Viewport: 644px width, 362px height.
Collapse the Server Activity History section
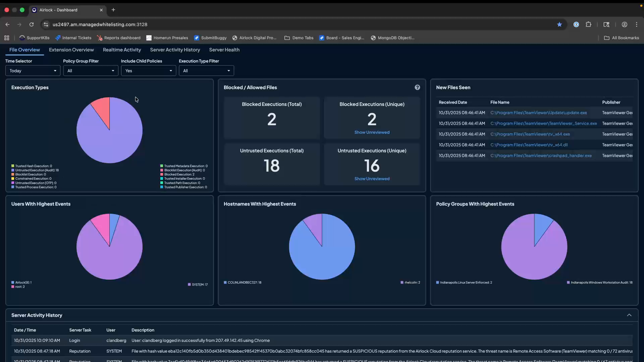(x=629, y=315)
